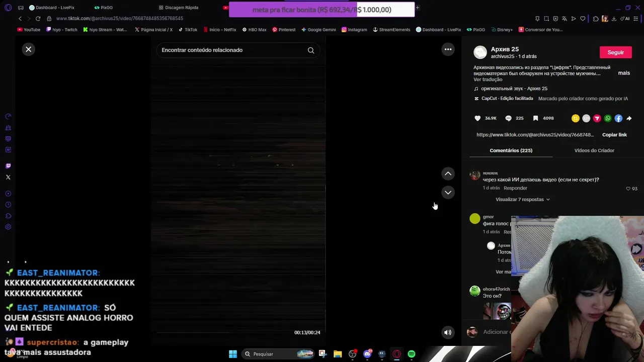Save the video with the bookmark icon
The height and width of the screenshot is (362, 644).
pyautogui.click(x=535, y=118)
